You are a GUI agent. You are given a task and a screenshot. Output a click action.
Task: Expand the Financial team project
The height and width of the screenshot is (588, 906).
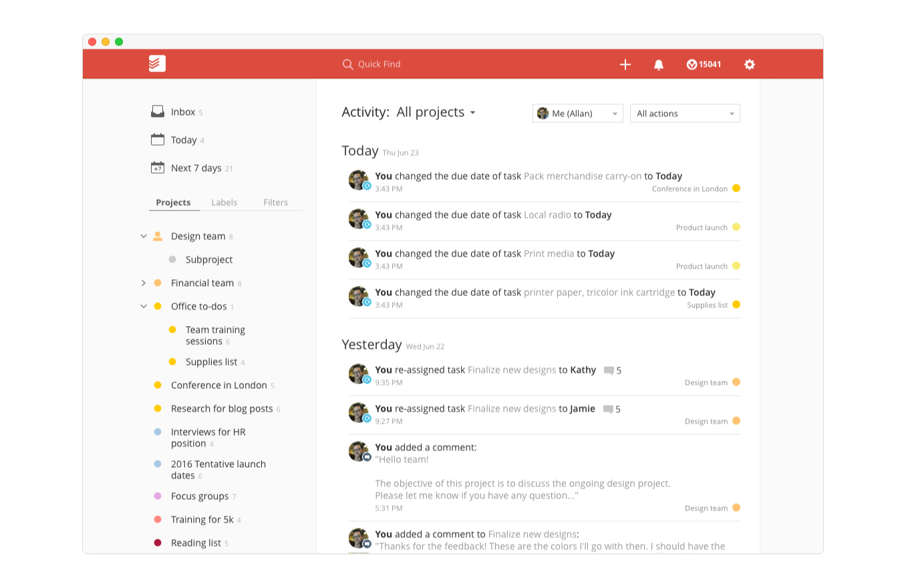coord(143,283)
